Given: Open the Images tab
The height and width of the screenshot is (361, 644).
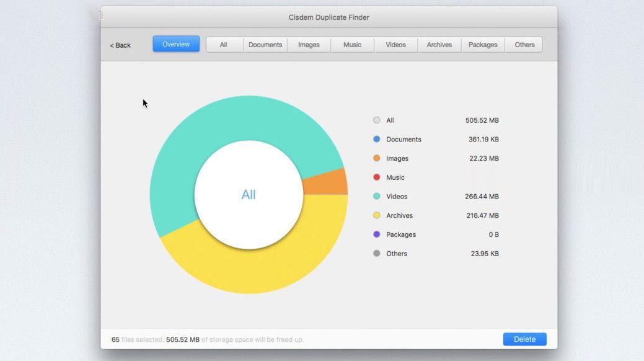Looking at the screenshot, I should (309, 45).
